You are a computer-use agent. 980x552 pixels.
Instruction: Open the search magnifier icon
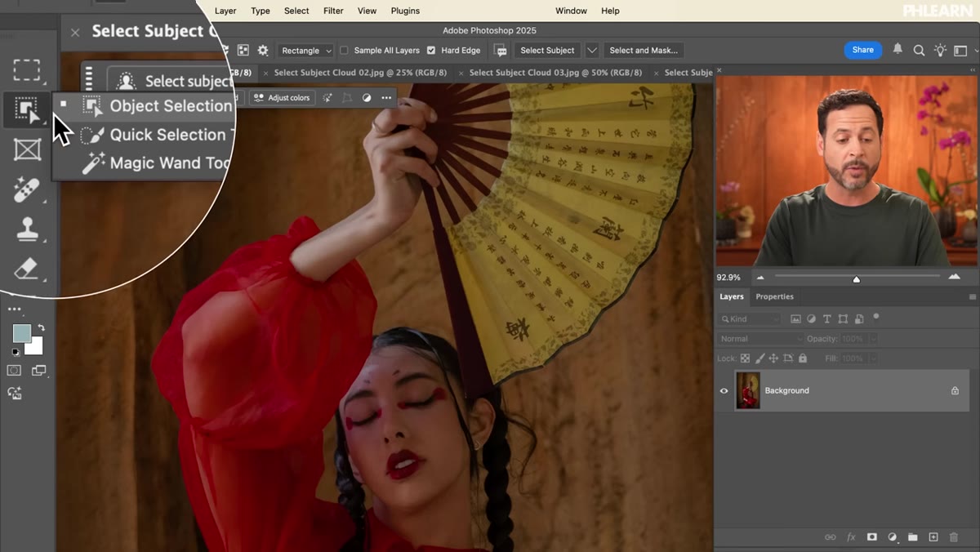919,50
